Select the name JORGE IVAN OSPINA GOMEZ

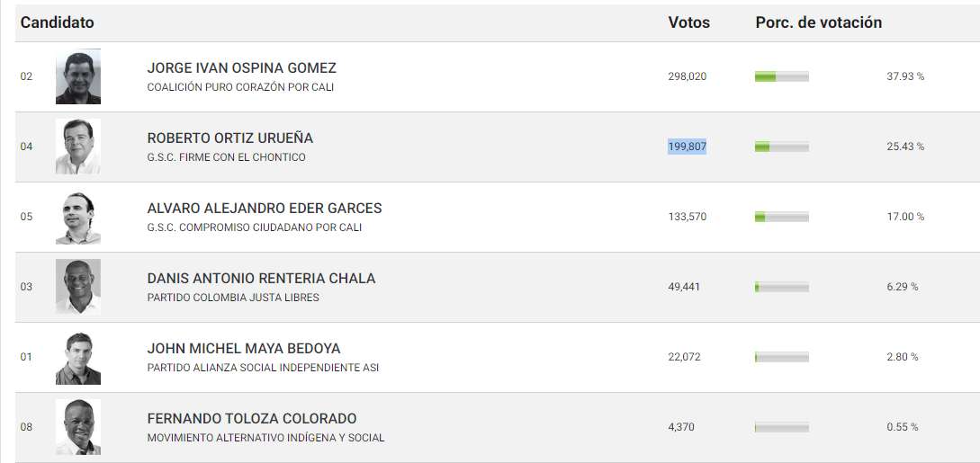pos(241,68)
